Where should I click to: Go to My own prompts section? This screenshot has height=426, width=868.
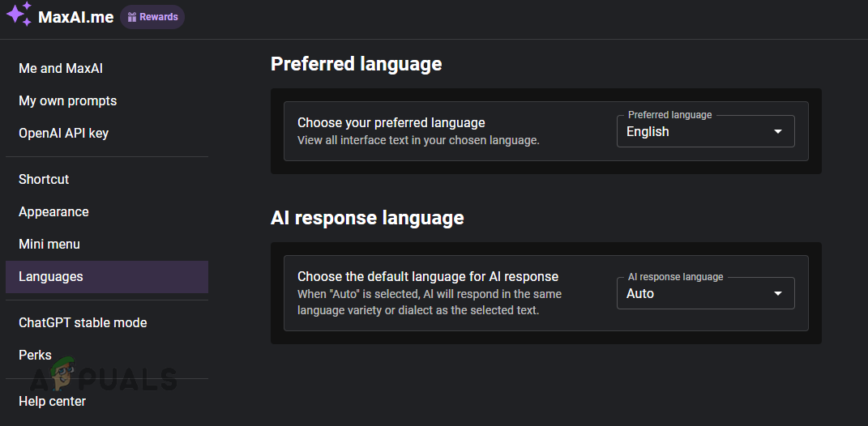coord(67,100)
